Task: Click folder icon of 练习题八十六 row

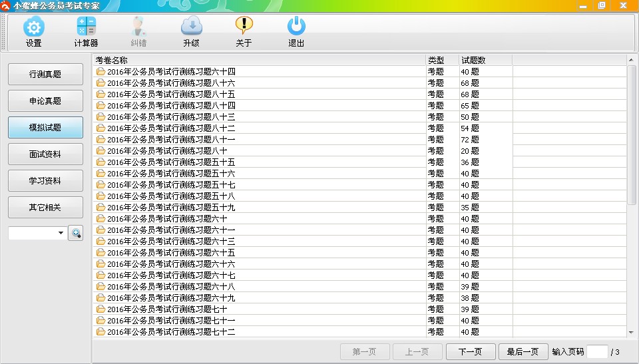Action: pyautogui.click(x=101, y=83)
